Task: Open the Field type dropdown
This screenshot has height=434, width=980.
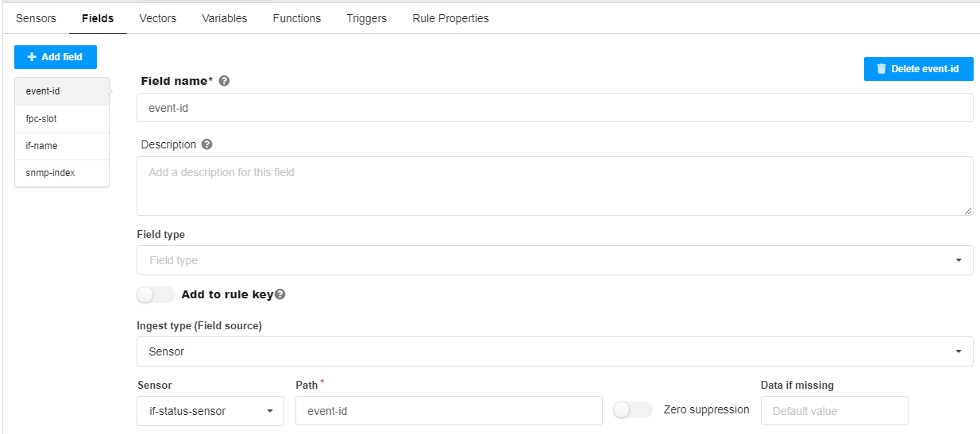Action: tap(554, 260)
